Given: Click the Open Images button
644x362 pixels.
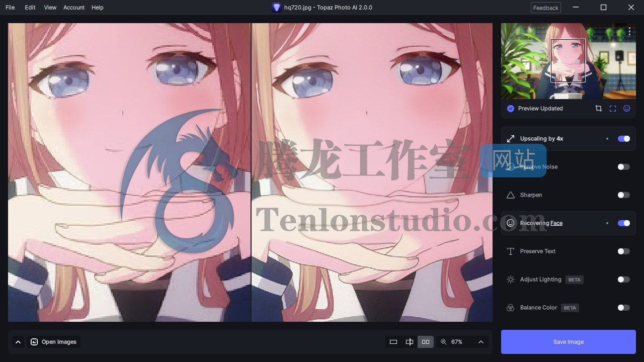Looking at the screenshot, I should [54, 342].
